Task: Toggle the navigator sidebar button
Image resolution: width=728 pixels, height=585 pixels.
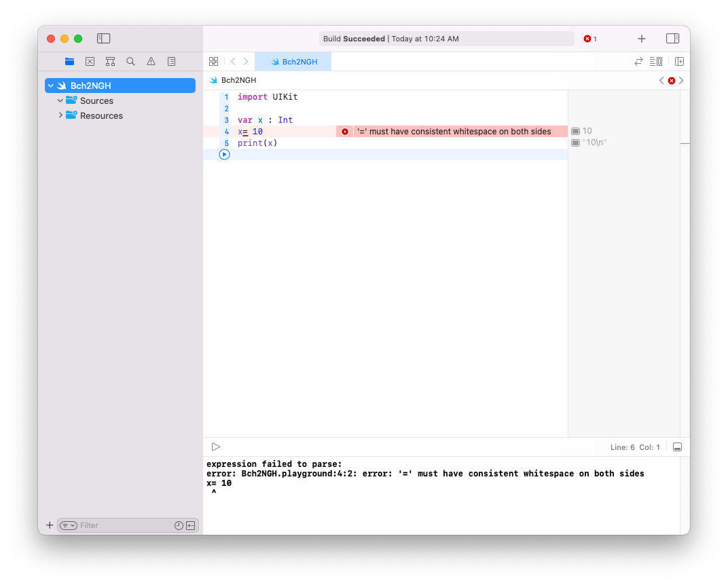Action: coord(103,39)
